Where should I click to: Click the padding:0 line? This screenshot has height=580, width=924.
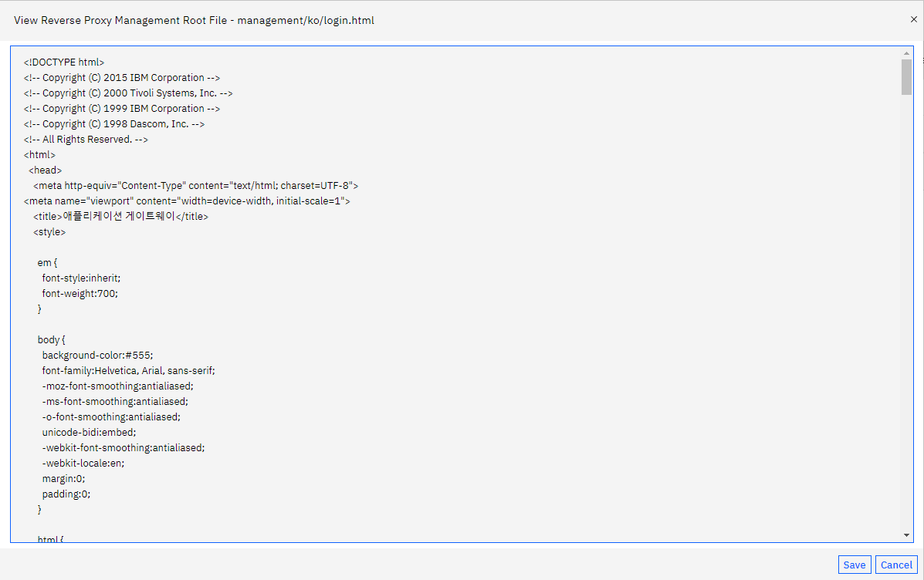point(66,494)
